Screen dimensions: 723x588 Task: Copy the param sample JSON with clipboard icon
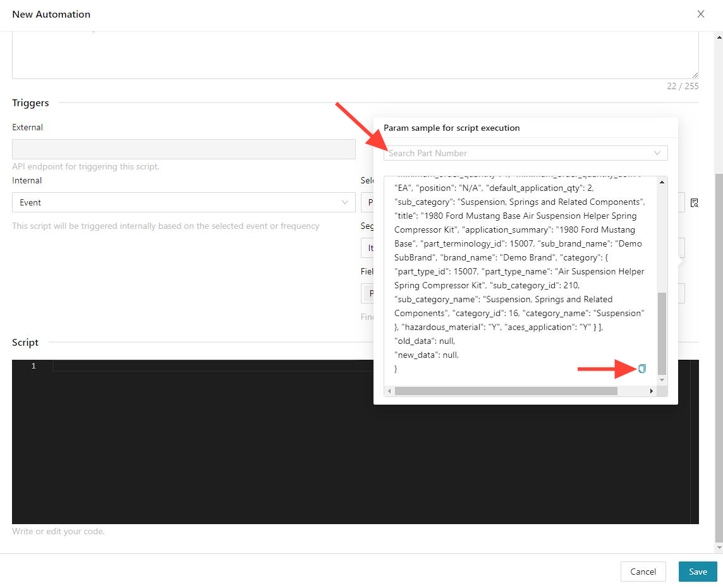(x=642, y=369)
